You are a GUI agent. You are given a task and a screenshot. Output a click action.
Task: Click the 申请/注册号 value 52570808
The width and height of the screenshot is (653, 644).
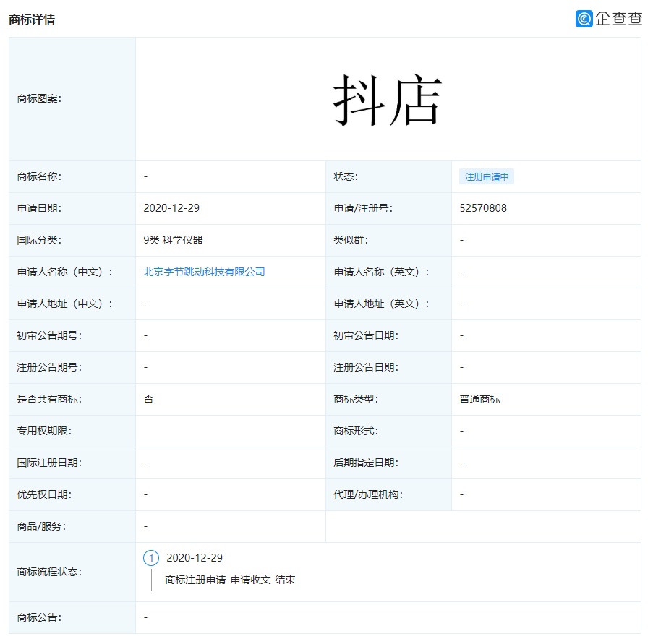pos(481,208)
